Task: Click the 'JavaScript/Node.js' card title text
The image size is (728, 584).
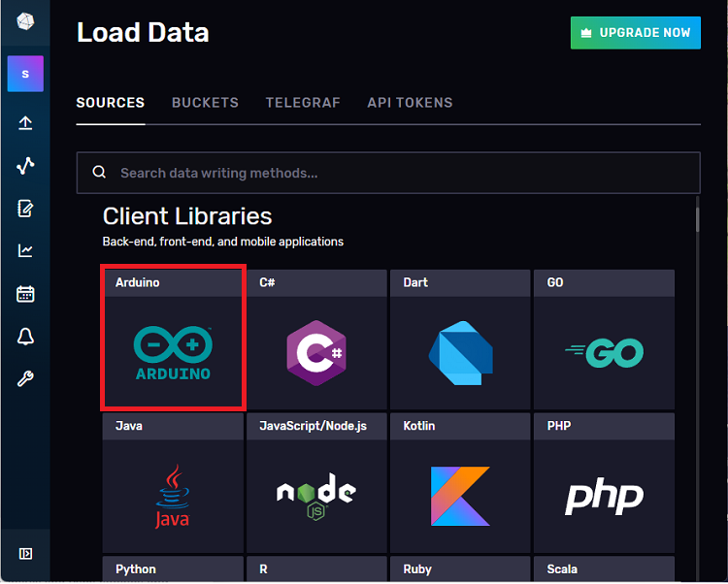Action: pyautogui.click(x=313, y=426)
